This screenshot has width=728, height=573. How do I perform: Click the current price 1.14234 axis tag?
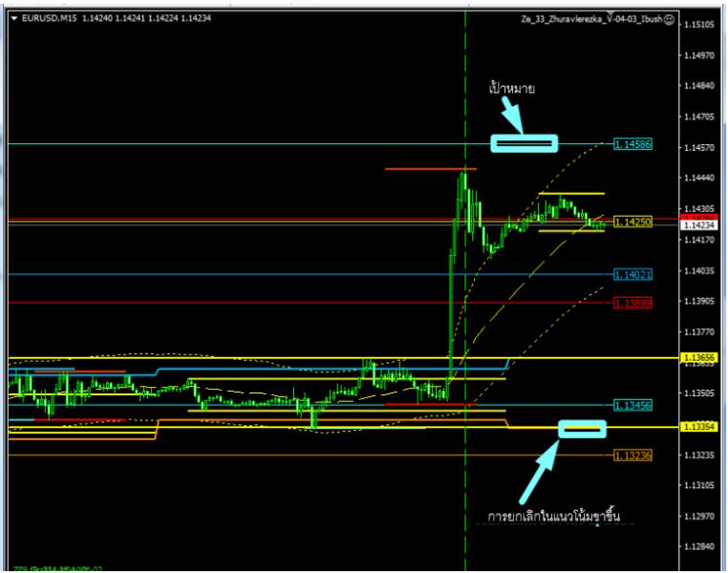(699, 225)
